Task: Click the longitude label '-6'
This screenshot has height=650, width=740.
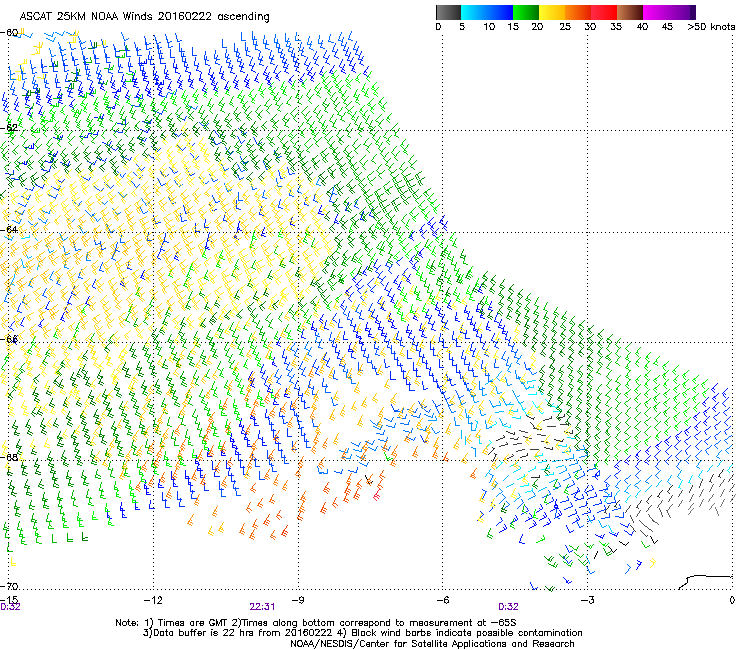Action: point(443,600)
